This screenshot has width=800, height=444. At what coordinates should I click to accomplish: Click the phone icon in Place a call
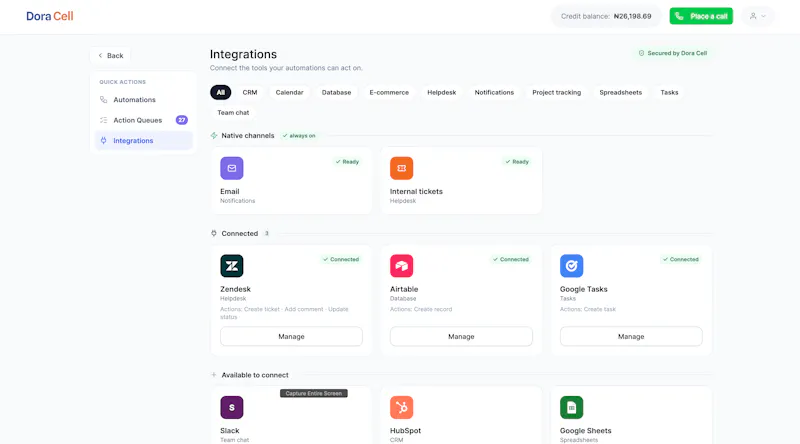click(x=679, y=16)
